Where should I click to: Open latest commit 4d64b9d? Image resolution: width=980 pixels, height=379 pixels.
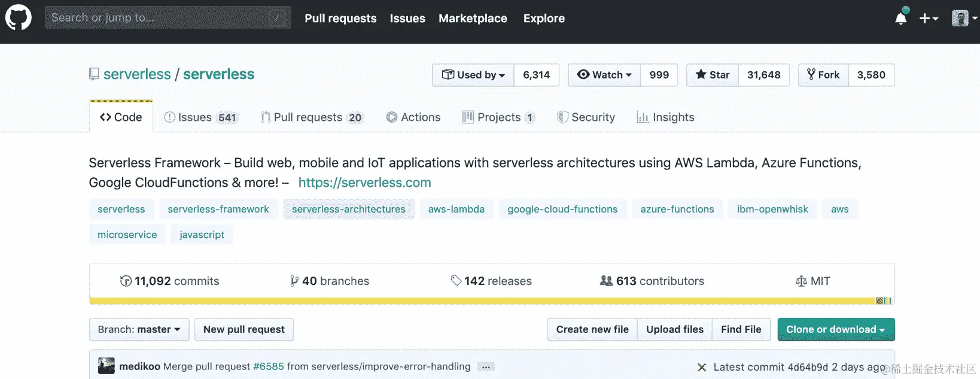click(x=808, y=367)
